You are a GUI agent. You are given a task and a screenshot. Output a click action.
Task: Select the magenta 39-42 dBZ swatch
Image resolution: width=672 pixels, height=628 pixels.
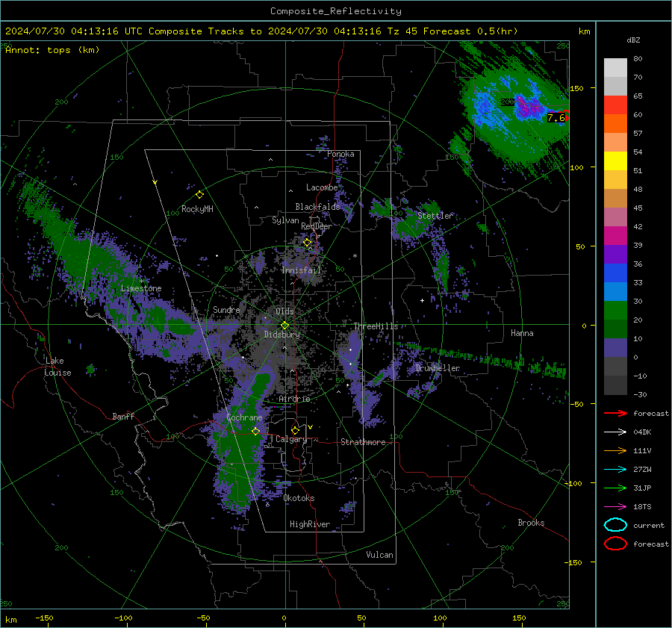615,235
